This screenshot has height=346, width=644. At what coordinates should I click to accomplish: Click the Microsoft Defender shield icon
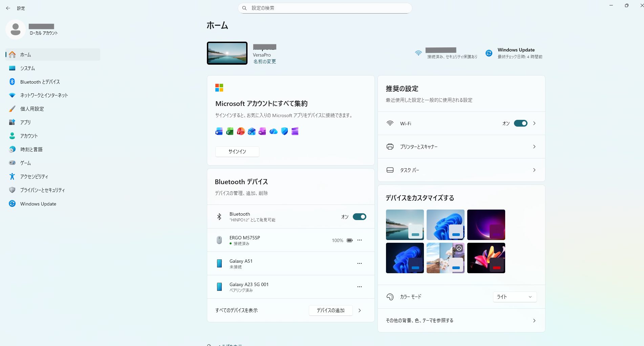click(x=284, y=131)
